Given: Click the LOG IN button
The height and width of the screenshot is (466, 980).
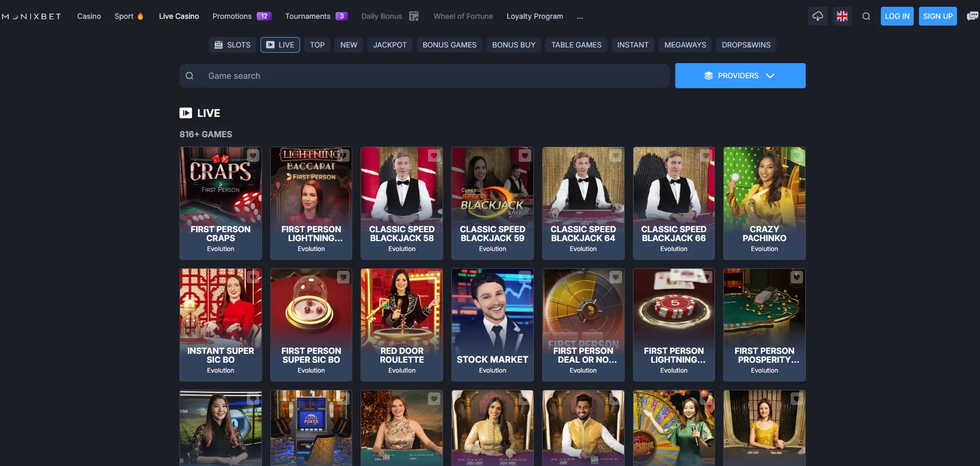Looking at the screenshot, I should 897,16.
